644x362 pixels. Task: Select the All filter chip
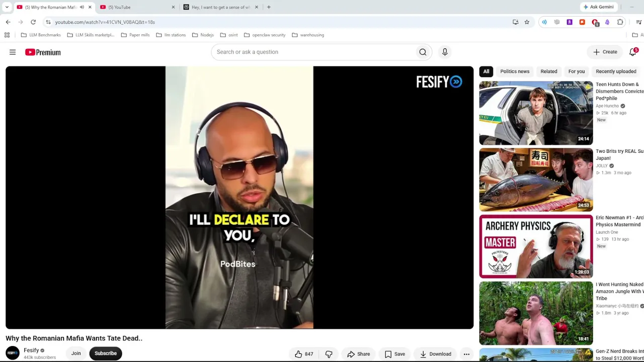pyautogui.click(x=486, y=71)
